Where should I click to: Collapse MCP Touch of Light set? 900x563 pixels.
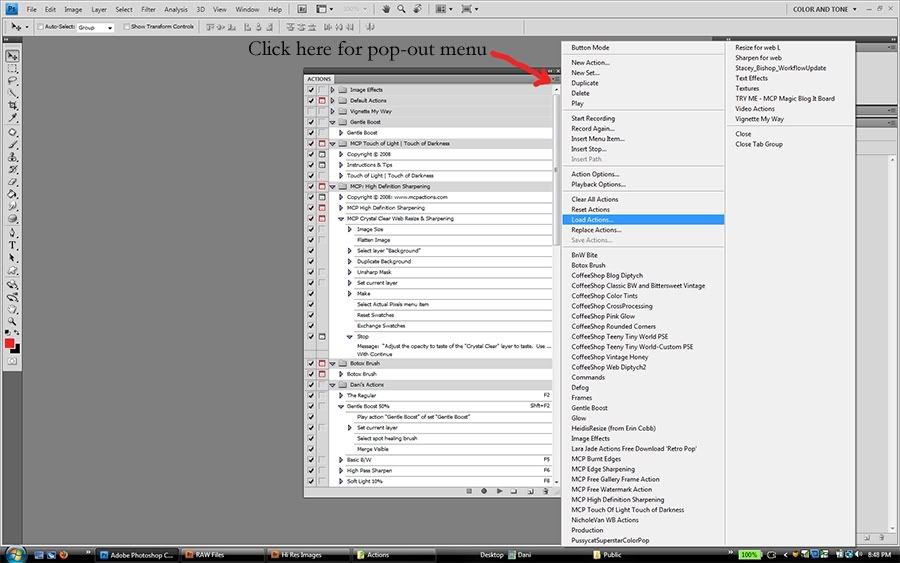point(332,143)
